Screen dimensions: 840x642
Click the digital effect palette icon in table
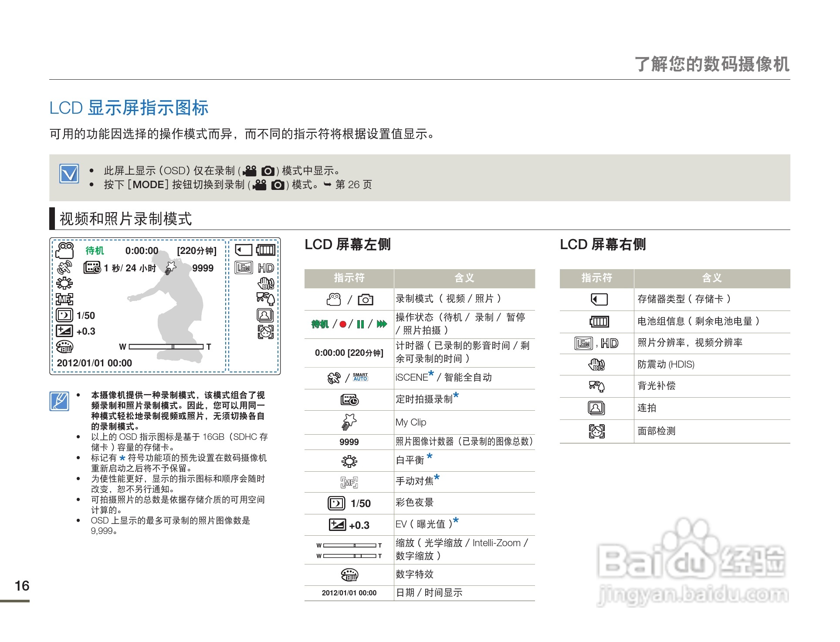[x=349, y=575]
